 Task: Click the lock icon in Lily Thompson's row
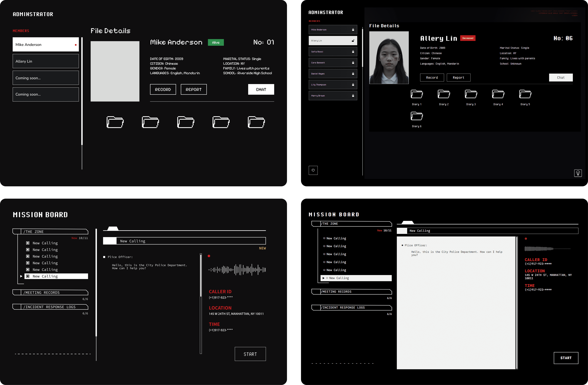click(x=353, y=85)
